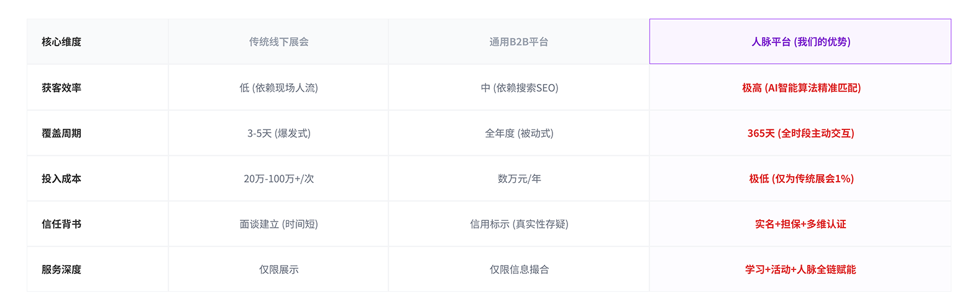Click the 投入成本 row label
The image size is (980, 303).
pyautogui.click(x=62, y=179)
